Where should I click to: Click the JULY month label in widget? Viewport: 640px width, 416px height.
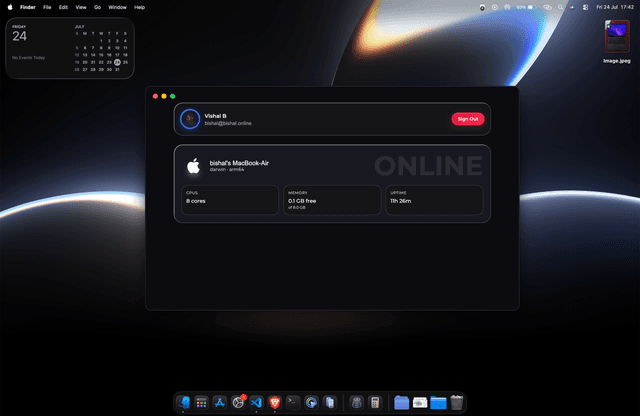click(x=80, y=27)
